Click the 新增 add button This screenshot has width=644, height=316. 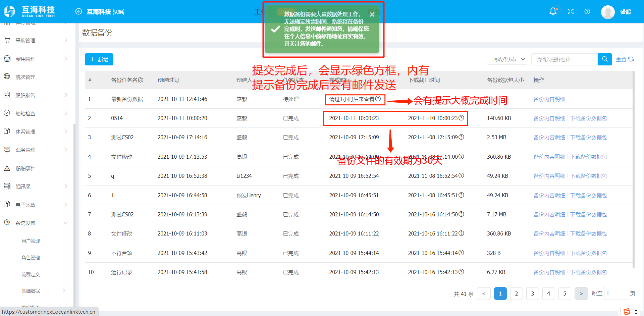[99, 59]
